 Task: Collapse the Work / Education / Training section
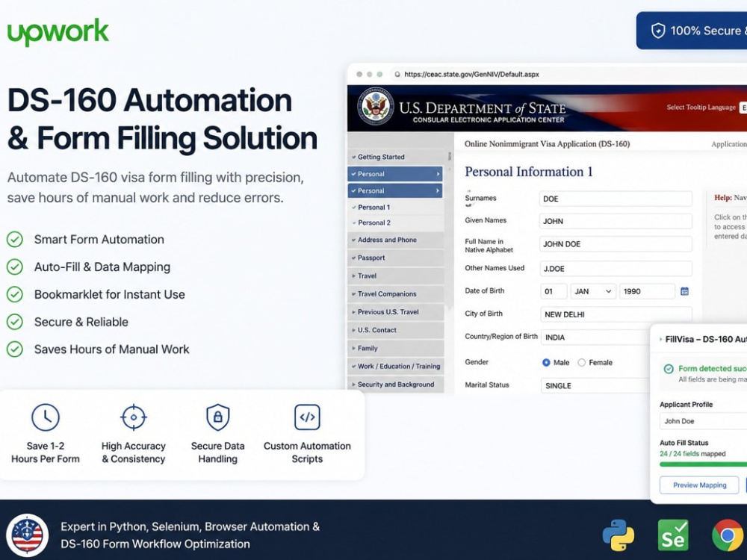(396, 366)
